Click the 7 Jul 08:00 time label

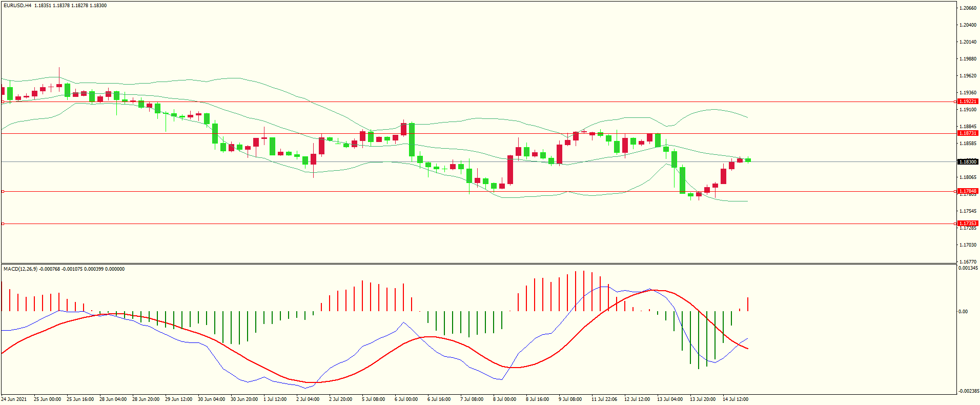(x=472, y=399)
